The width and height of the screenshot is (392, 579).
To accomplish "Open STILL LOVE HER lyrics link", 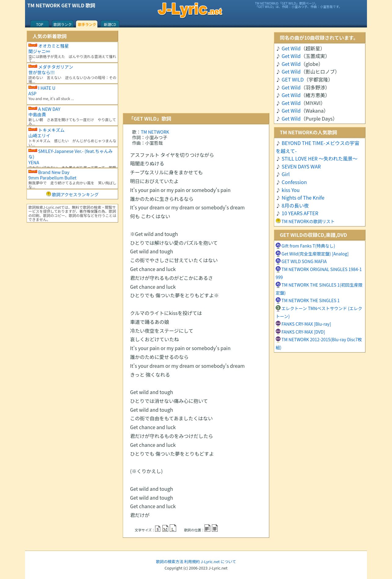I will [319, 159].
